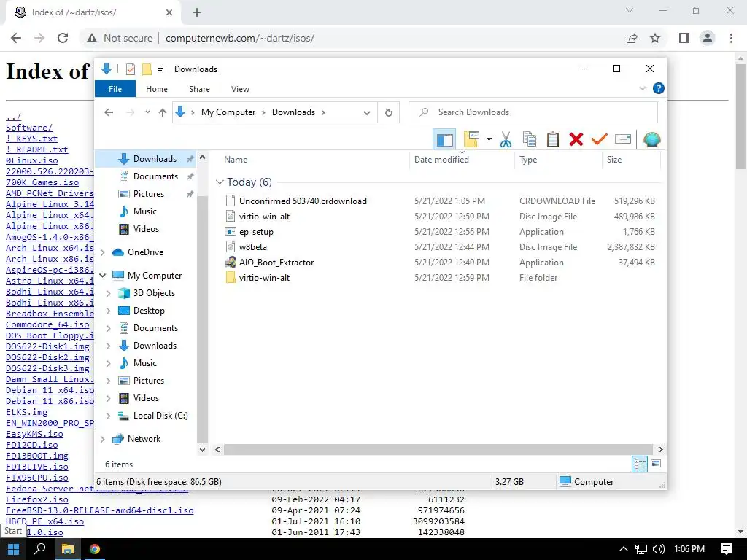Click Chrome share page icon

632,38
